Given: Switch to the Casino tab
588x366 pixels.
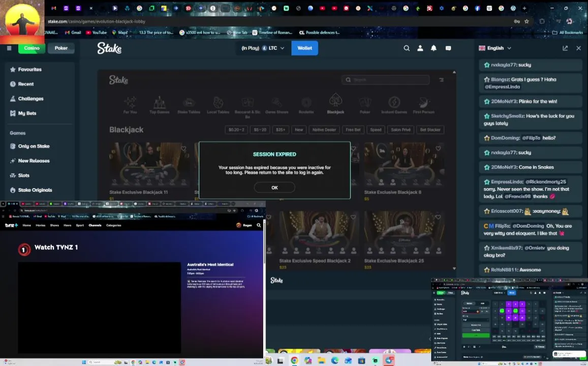Looking at the screenshot, I should [x=32, y=48].
